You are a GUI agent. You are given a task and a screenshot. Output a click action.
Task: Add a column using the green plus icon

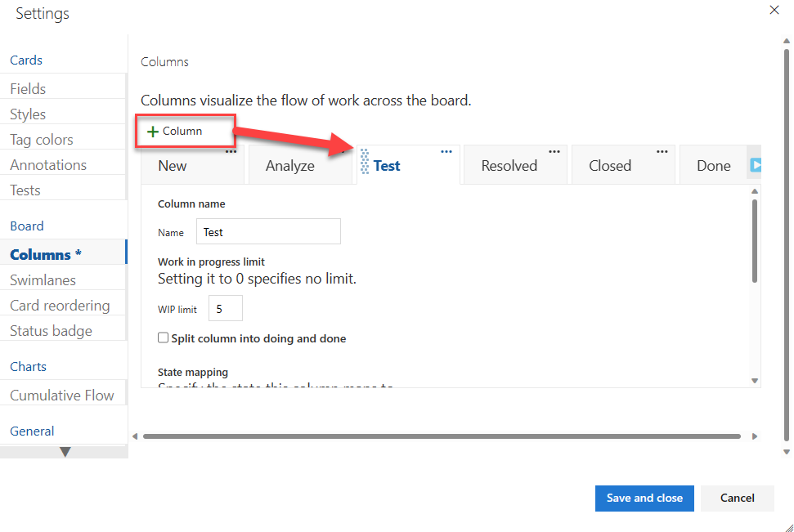tap(151, 131)
